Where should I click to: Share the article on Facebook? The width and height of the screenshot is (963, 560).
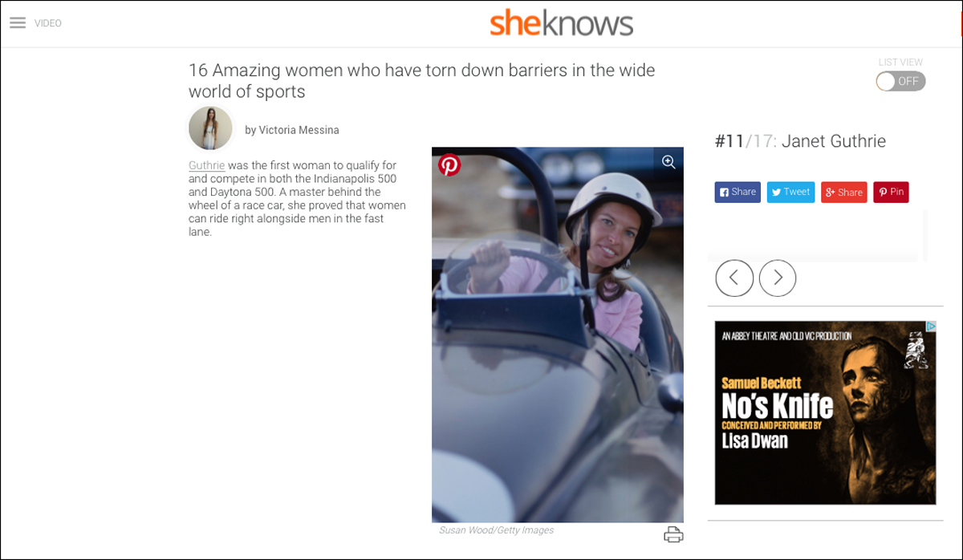coord(737,192)
